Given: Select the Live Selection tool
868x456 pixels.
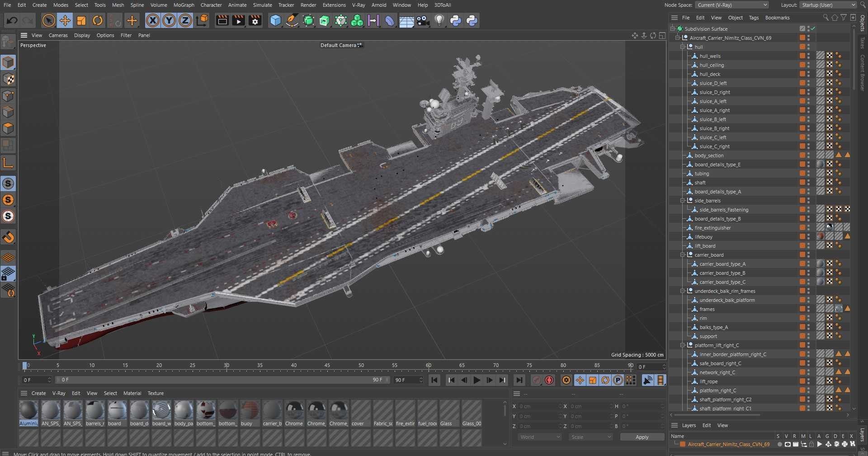Looking at the screenshot, I should 49,20.
